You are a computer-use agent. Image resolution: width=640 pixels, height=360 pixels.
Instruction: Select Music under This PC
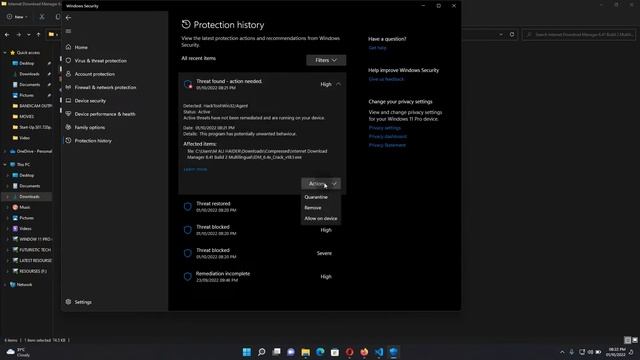[x=21, y=207]
